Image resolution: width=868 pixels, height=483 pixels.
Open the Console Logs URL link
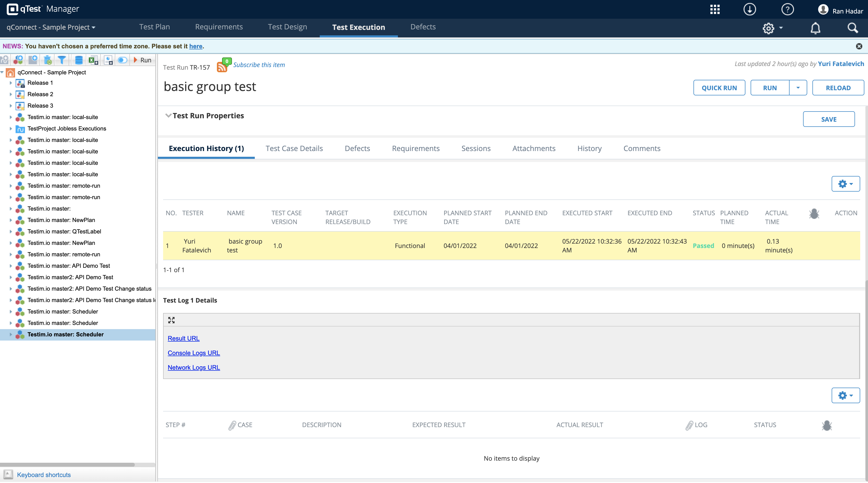click(x=194, y=353)
